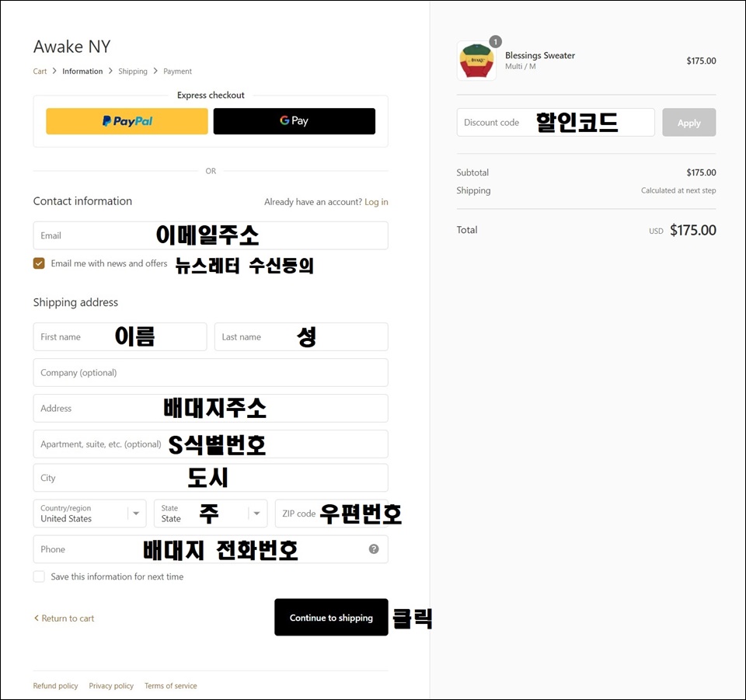Open the Refund policy link
The width and height of the screenshot is (746, 700).
point(56,686)
